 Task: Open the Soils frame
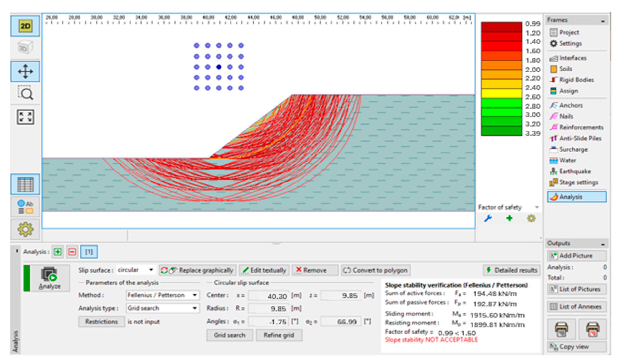(x=577, y=69)
